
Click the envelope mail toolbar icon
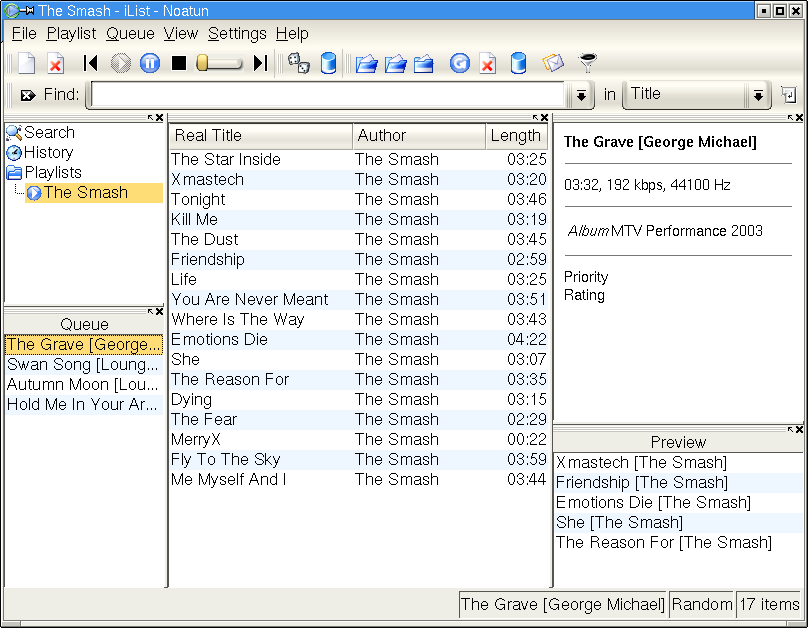(553, 63)
